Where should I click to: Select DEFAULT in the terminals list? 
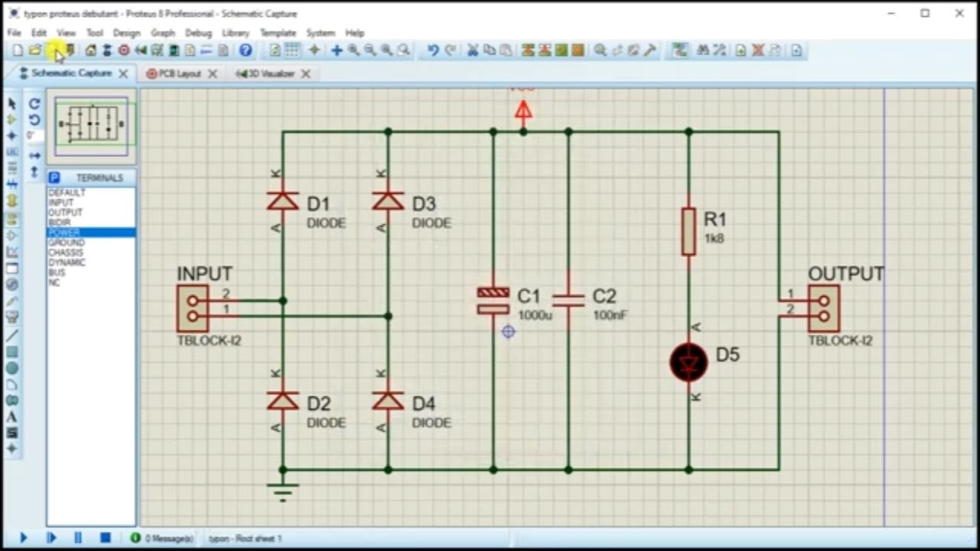pyautogui.click(x=91, y=193)
